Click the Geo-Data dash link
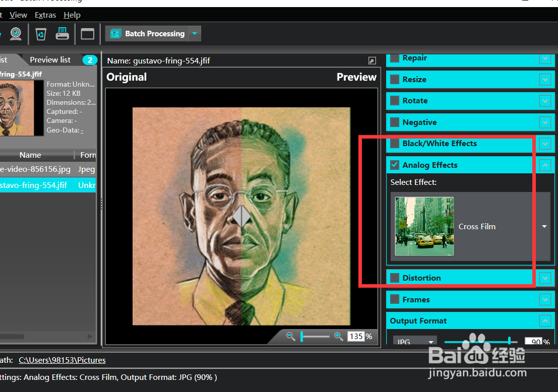Screen dimensions: 558x392 click(x=82, y=130)
